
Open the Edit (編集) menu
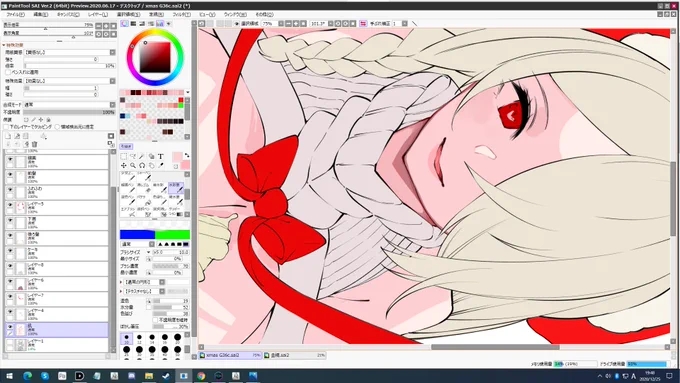click(x=41, y=14)
